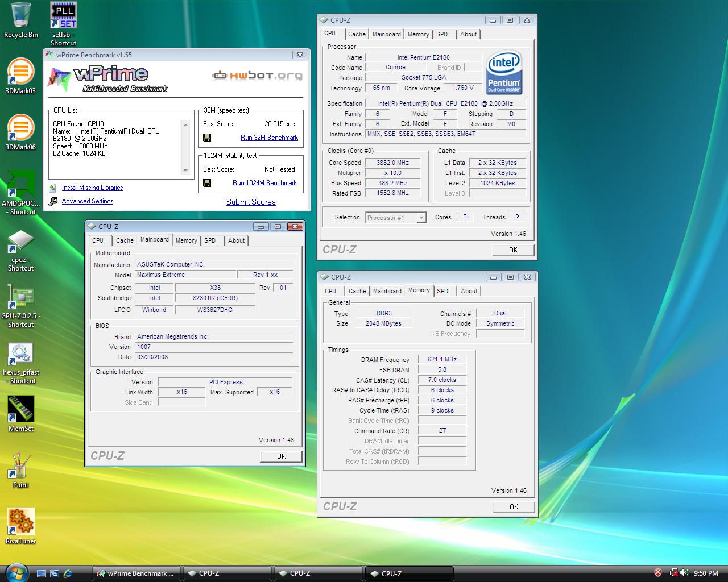
Task: Open the Recycle Bin desktop icon
Action: 21,20
